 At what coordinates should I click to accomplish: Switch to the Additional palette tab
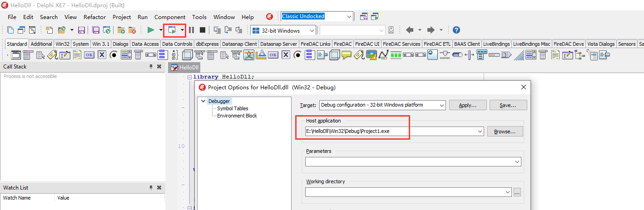click(41, 44)
